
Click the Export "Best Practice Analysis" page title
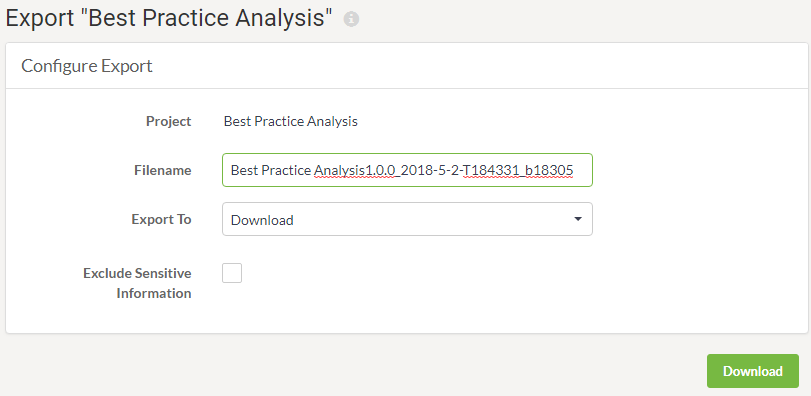click(169, 18)
